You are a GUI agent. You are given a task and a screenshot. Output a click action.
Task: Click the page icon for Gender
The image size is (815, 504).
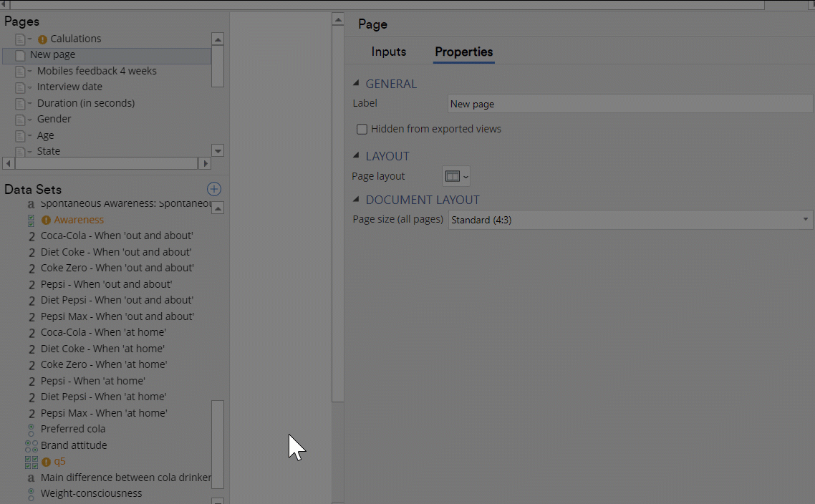coord(20,120)
